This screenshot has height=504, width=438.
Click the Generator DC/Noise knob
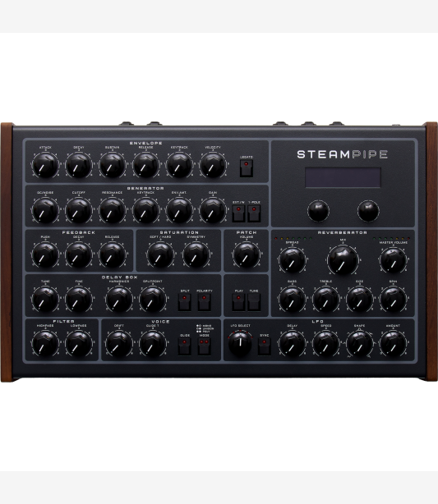tap(45, 210)
